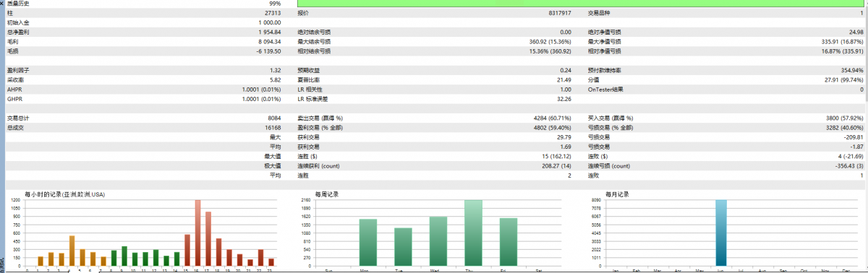The width and height of the screenshot is (868, 273).
Task: Click the tallest red bar at hour 16
Action: tap(197, 233)
